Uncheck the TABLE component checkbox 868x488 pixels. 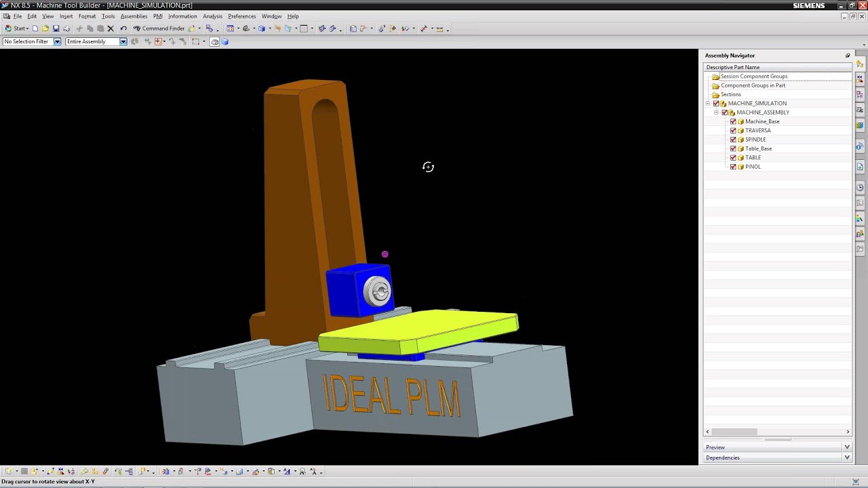pos(733,158)
